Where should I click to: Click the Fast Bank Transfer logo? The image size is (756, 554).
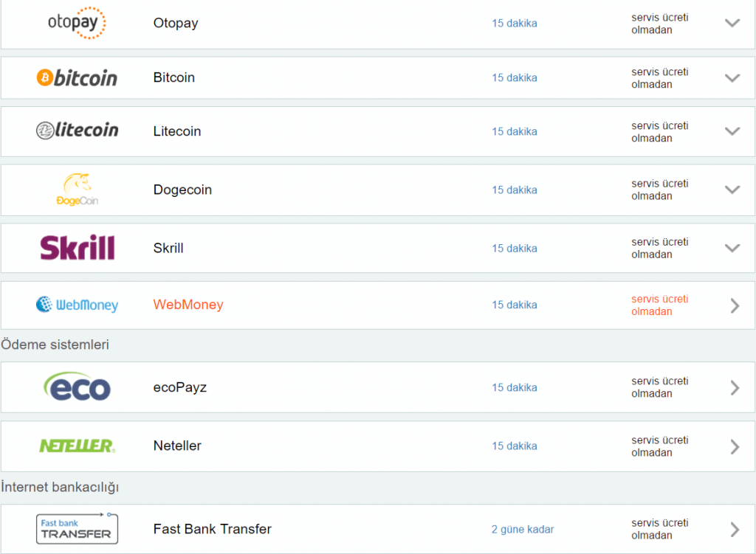pyautogui.click(x=77, y=529)
